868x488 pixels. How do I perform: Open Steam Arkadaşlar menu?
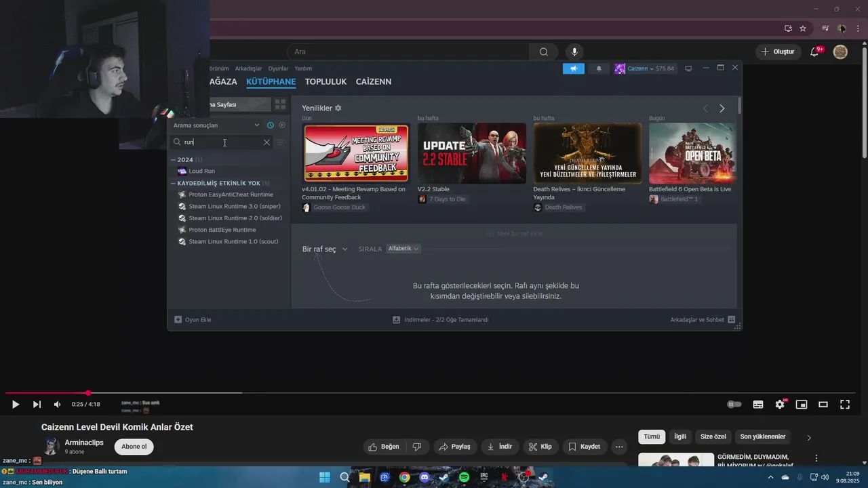point(248,68)
